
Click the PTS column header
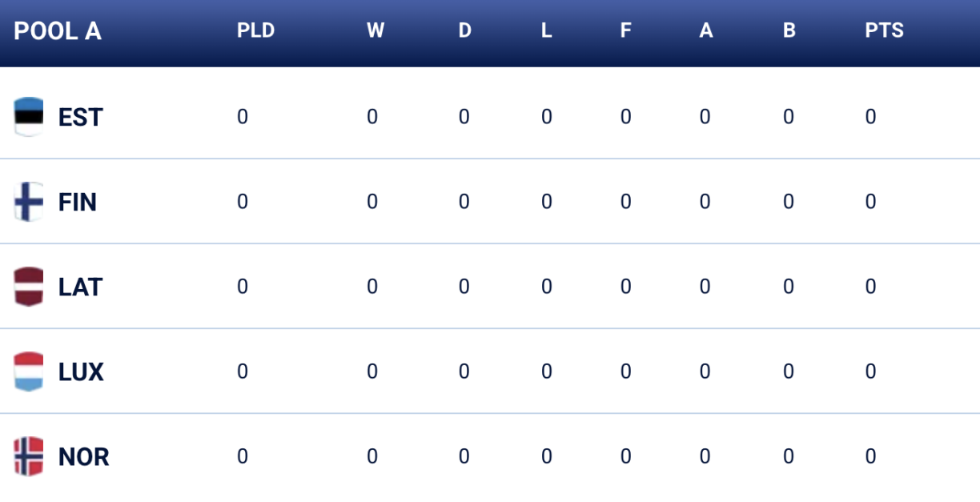tap(884, 31)
